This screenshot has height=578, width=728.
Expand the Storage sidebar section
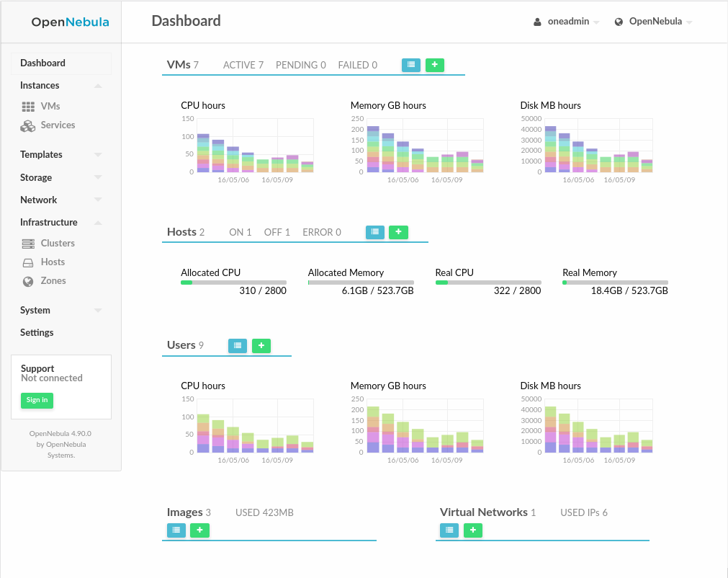point(61,177)
